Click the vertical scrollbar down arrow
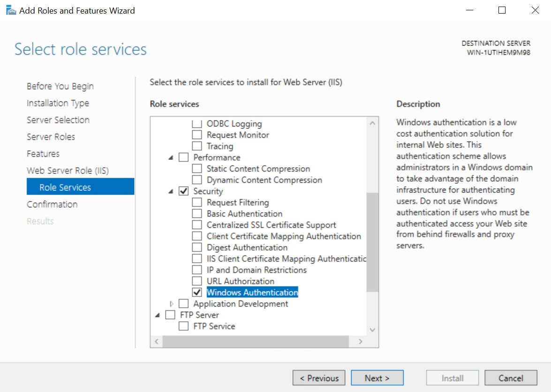 pos(372,330)
